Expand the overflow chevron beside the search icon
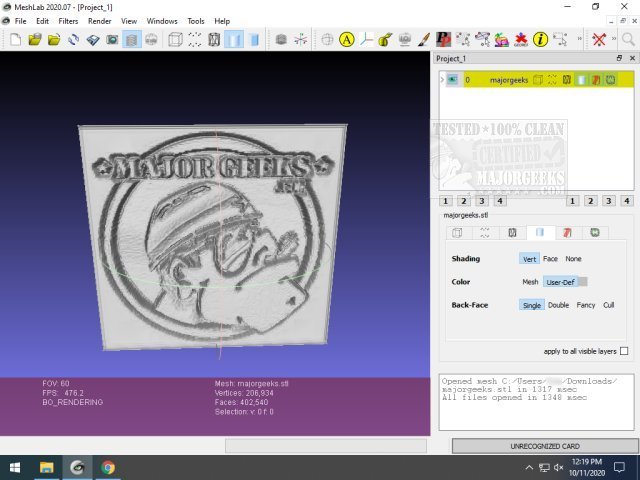 tap(613, 39)
